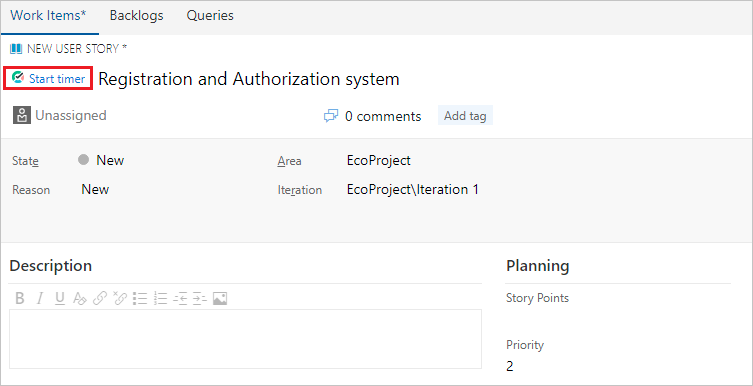Open the Iteration field EcoProject\Iteration 1
Viewport: 753px width, 386px height.
click(413, 190)
